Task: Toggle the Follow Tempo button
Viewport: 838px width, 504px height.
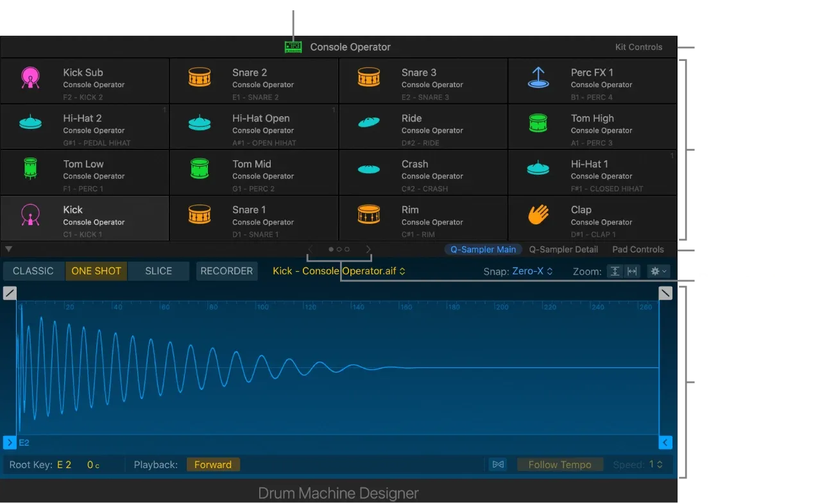Action: point(560,464)
